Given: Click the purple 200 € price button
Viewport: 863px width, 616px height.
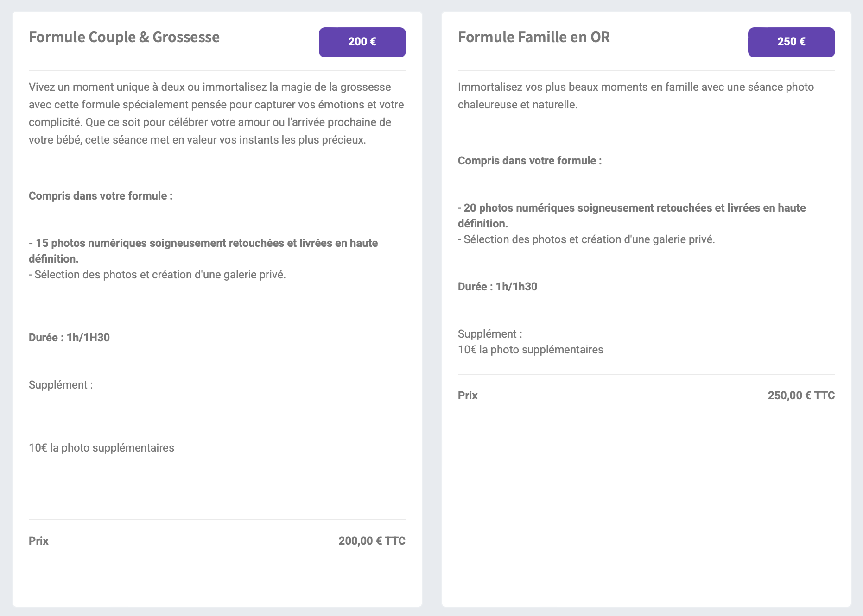Looking at the screenshot, I should pos(362,42).
